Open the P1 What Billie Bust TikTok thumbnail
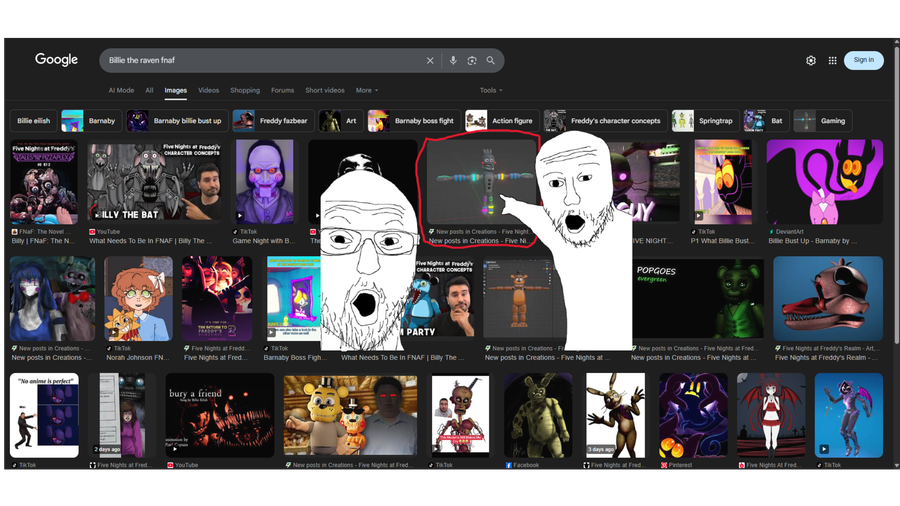The height and width of the screenshot is (506, 900). 723,182
